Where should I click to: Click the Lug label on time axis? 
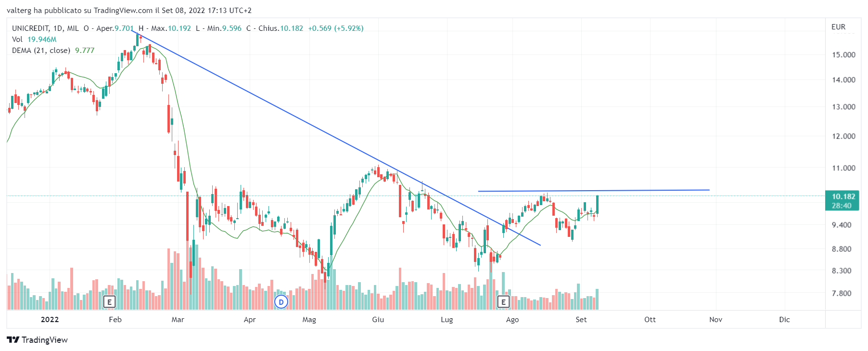447,320
